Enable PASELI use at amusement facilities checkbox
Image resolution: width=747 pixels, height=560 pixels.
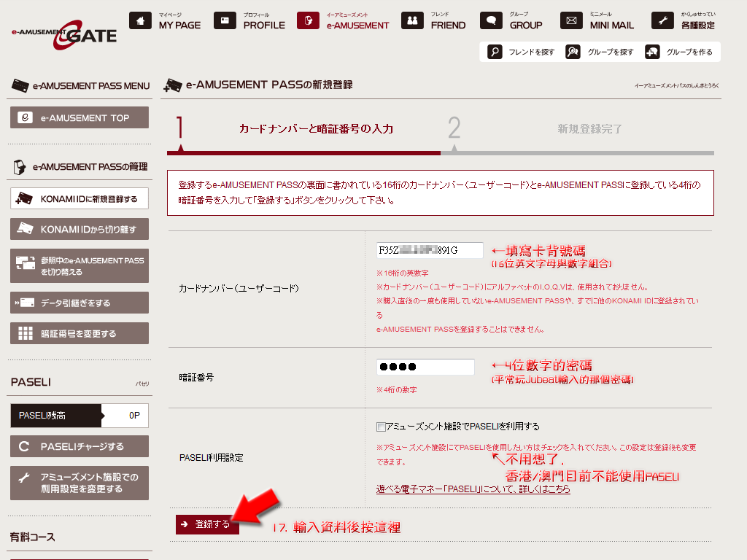click(x=381, y=427)
